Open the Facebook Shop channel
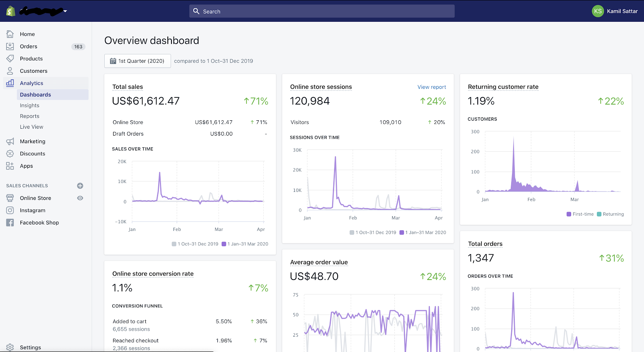 [39, 222]
